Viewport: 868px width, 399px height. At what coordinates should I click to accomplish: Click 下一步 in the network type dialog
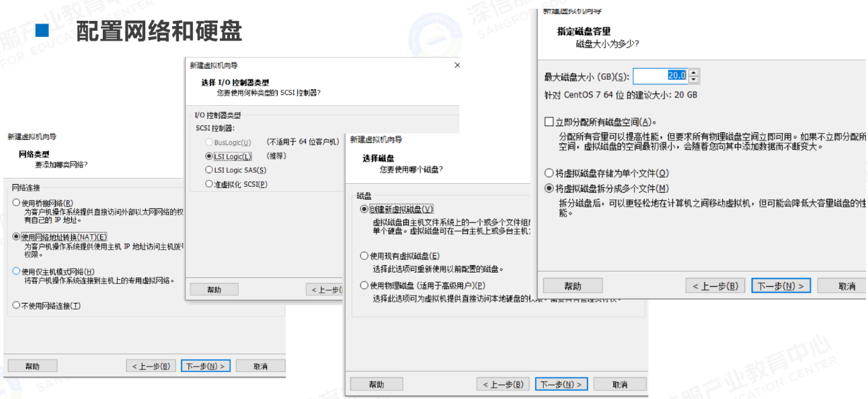pos(206,366)
